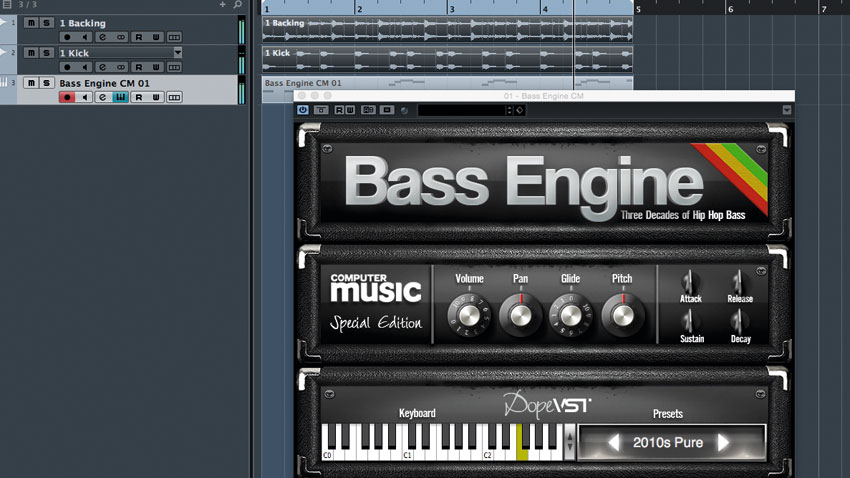
Task: Add a new track with plus icon
Action: click(222, 4)
